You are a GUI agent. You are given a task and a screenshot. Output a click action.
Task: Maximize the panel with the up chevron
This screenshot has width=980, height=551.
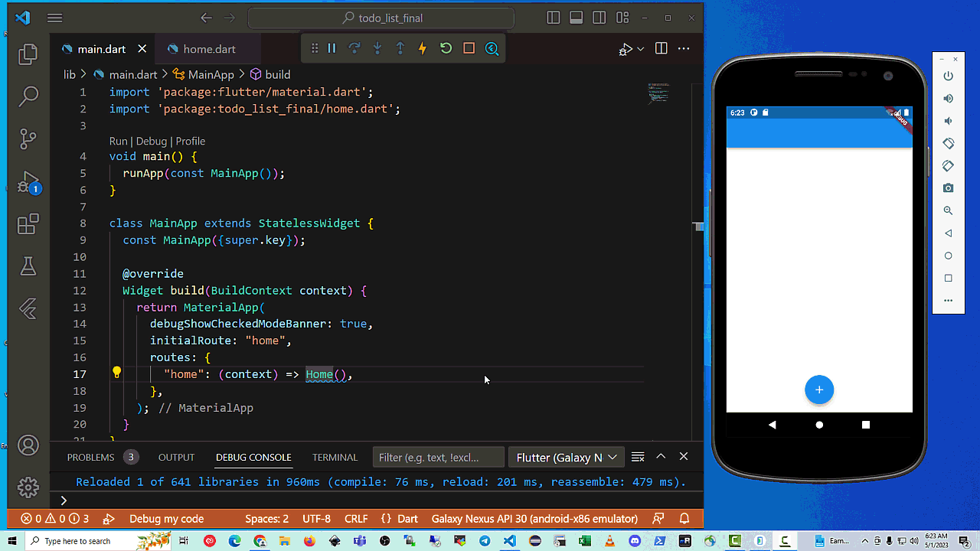[661, 457]
